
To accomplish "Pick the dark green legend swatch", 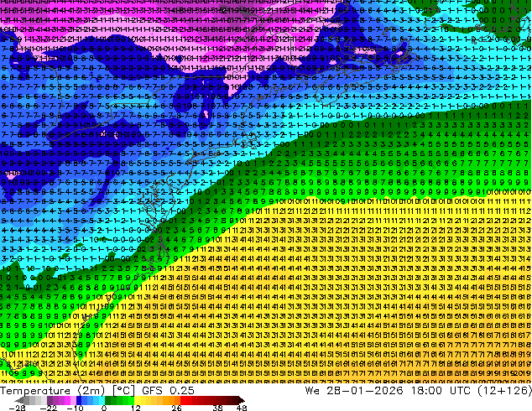I will pos(107,400).
